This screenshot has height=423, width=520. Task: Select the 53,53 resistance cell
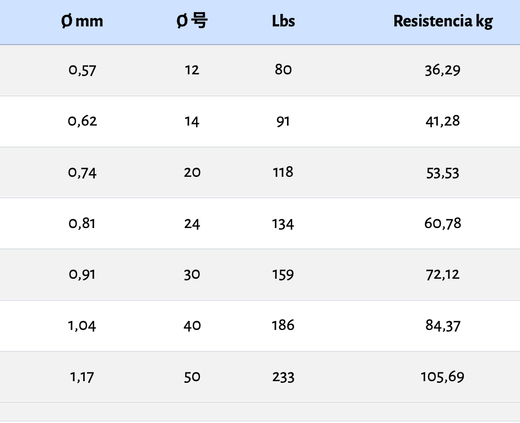tap(443, 173)
